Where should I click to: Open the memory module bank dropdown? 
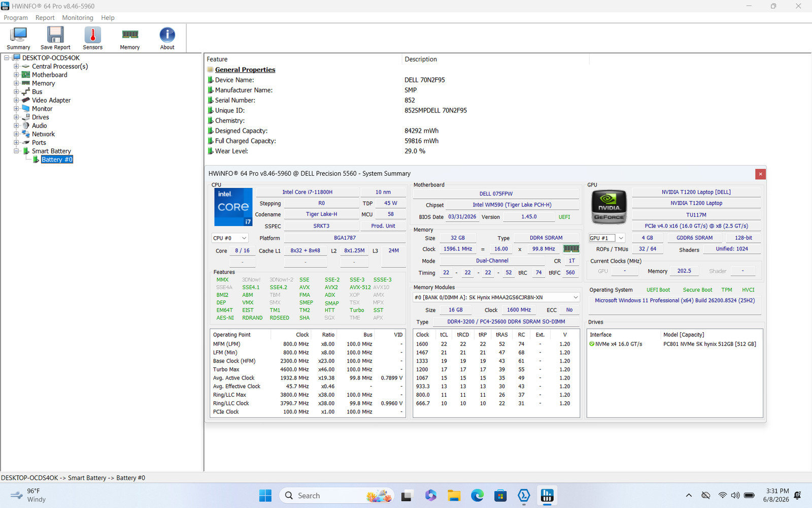(x=496, y=297)
